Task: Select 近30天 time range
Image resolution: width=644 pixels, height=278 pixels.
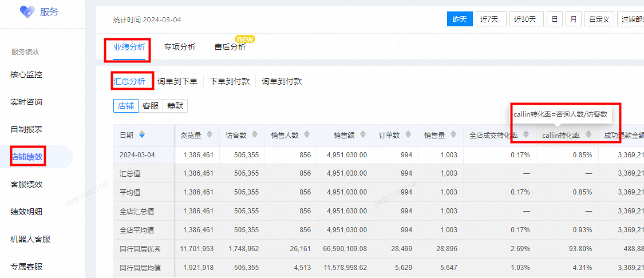Action: click(527, 19)
